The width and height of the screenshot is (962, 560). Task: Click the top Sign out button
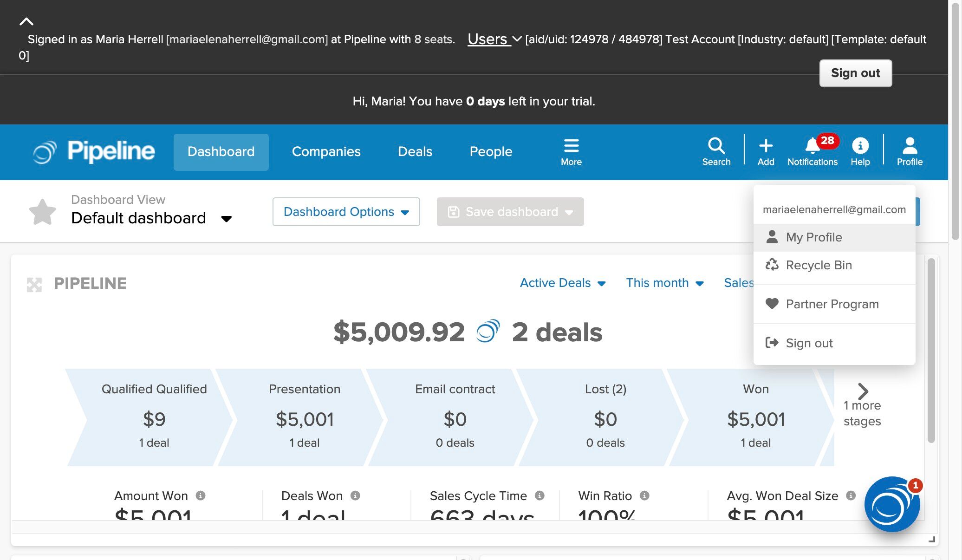coord(855,73)
